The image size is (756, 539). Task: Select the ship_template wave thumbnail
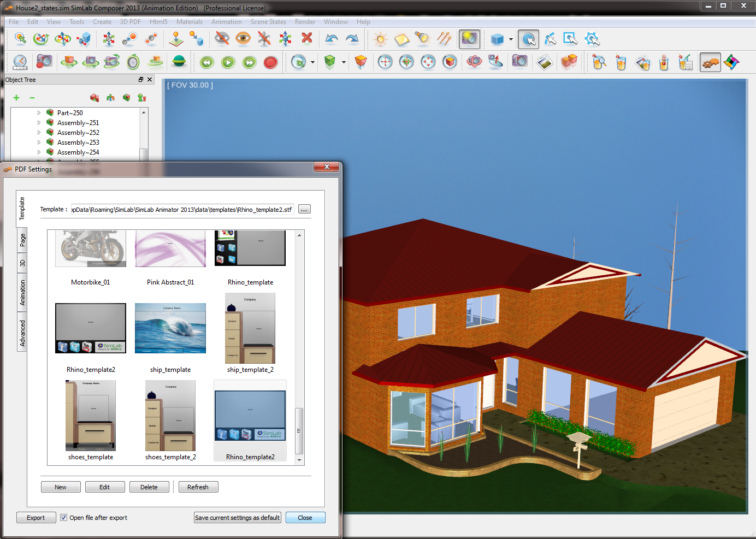pos(170,329)
